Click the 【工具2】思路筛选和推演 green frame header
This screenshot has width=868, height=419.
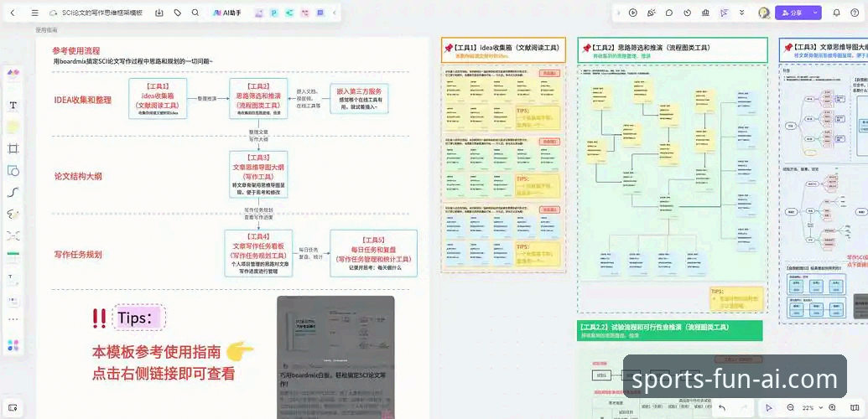(x=673, y=49)
